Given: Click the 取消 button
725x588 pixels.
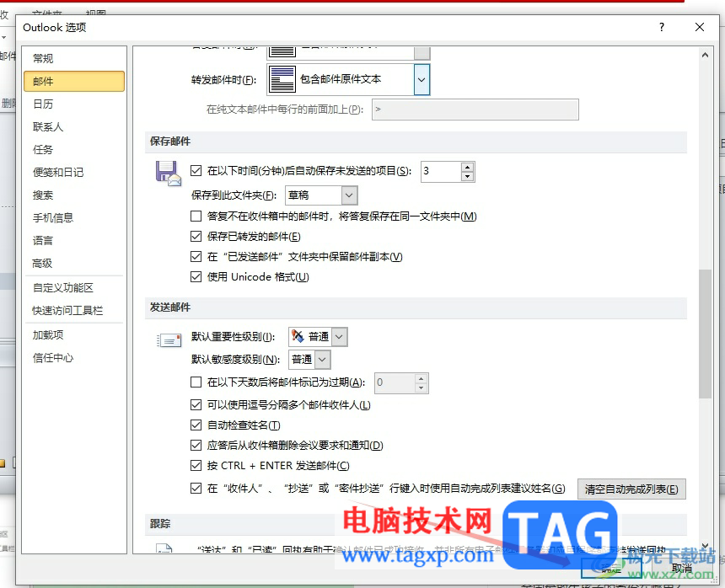Looking at the screenshot, I should [x=681, y=568].
